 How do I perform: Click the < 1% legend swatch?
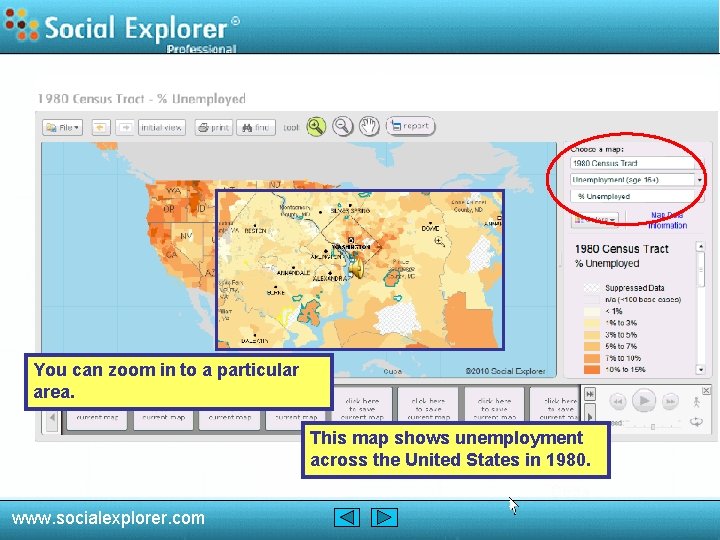(591, 311)
